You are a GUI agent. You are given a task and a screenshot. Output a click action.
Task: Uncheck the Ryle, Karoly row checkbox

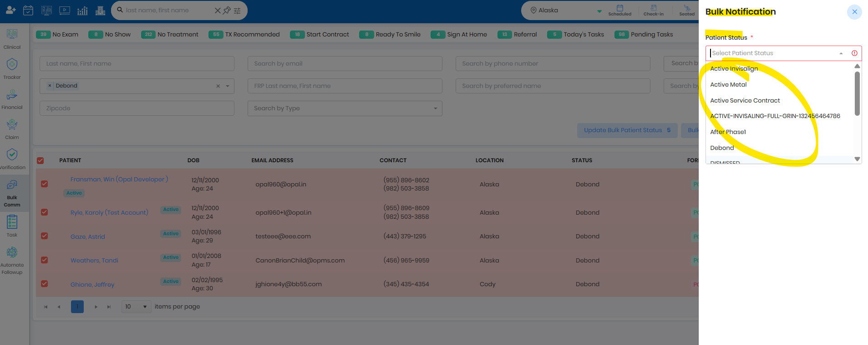pyautogui.click(x=44, y=212)
